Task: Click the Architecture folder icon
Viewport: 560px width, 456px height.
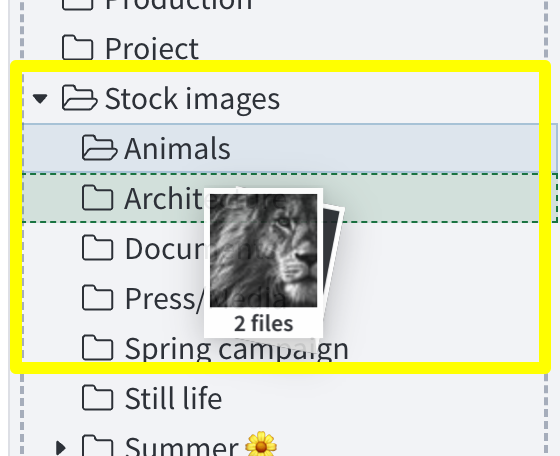Action: (98, 197)
